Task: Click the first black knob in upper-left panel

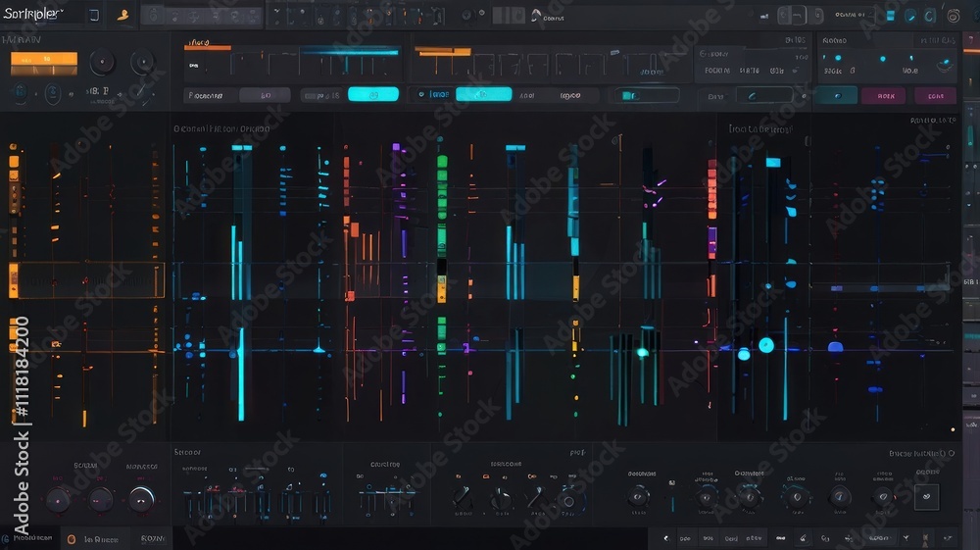Action: click(102, 63)
